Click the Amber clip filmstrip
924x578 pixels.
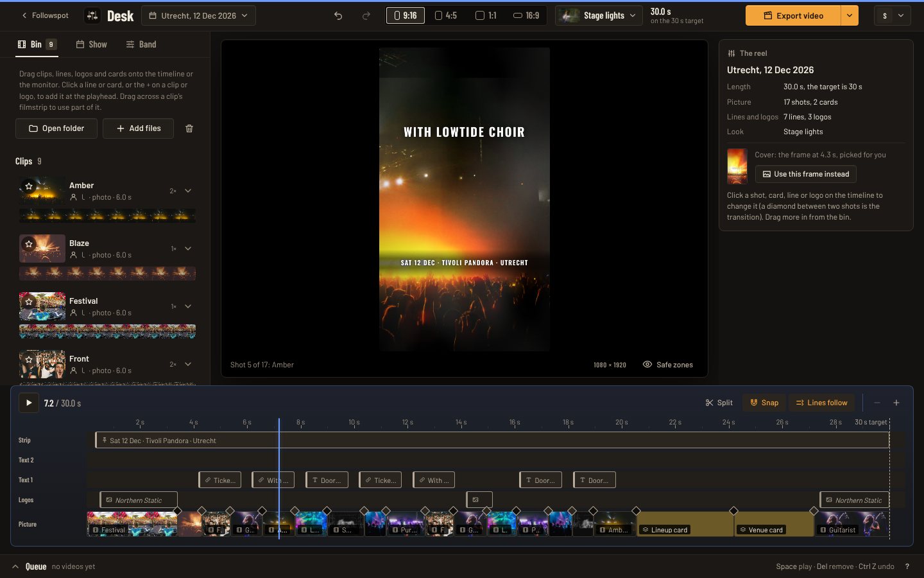click(107, 215)
